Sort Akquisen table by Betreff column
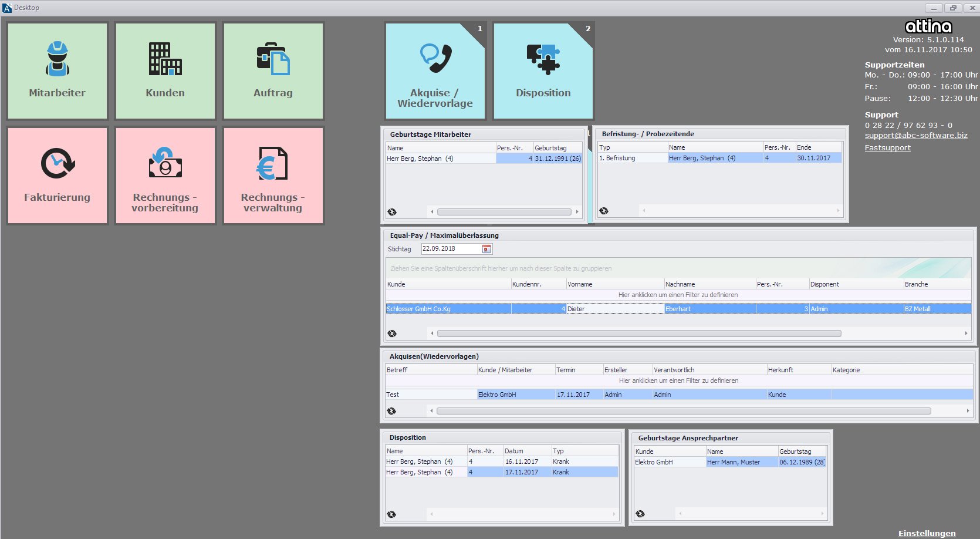Viewport: 980px width, 539px height. coord(431,370)
